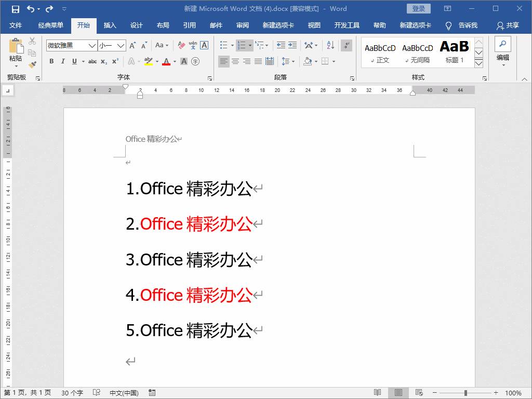The height and width of the screenshot is (399, 532).
Task: Switch to the 审阅 tab
Action: (243, 25)
